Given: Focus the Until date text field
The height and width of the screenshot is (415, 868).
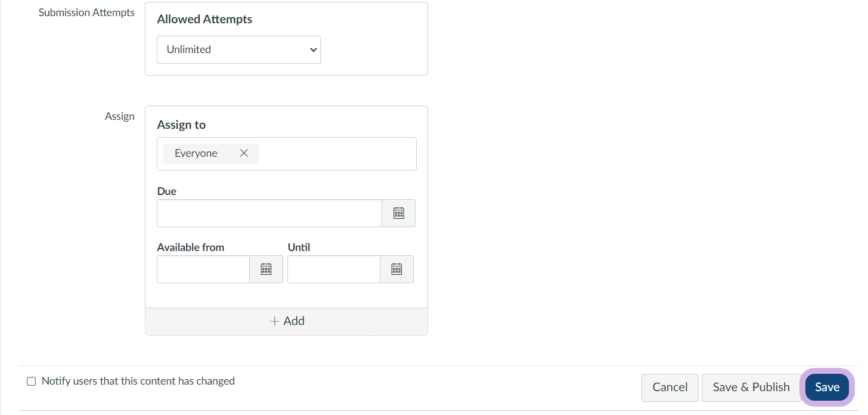Looking at the screenshot, I should (333, 270).
